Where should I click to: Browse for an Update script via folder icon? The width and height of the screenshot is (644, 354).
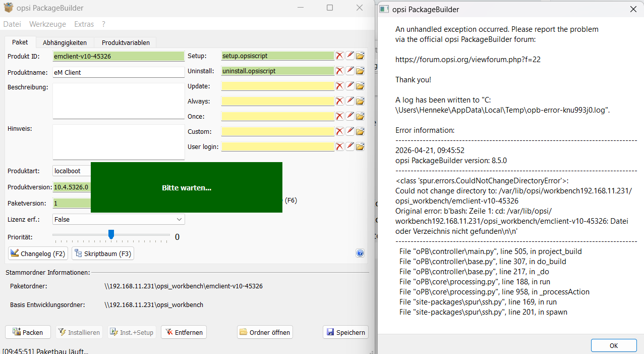360,86
